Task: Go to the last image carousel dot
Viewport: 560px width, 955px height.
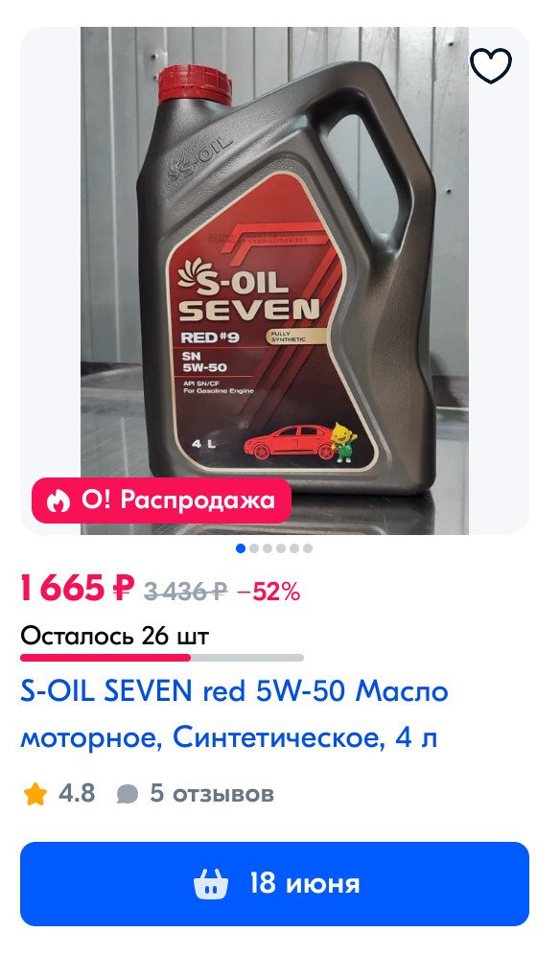Action: click(308, 548)
